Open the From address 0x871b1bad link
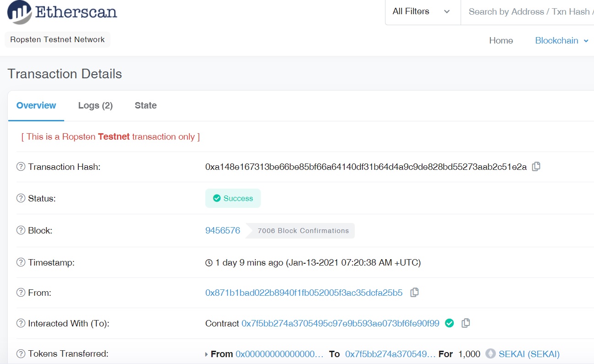This screenshot has width=594, height=364. [304, 293]
